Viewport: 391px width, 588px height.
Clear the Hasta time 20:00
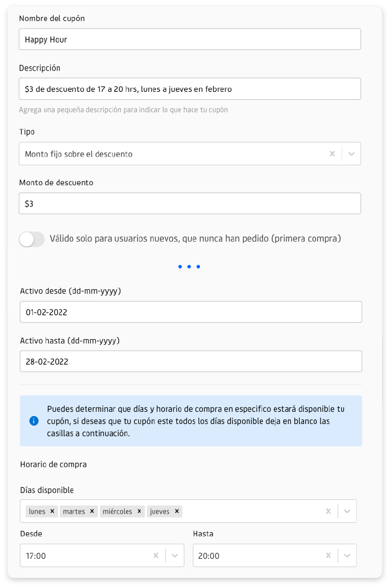coord(328,556)
